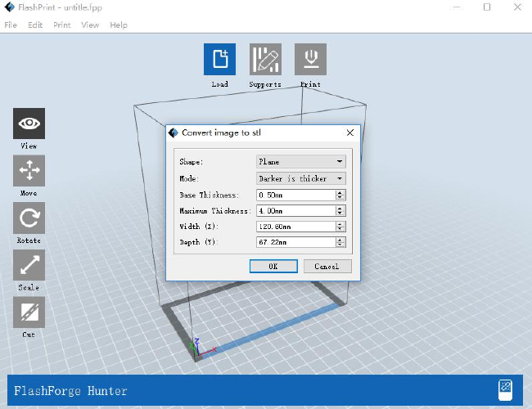The width and height of the screenshot is (532, 409).
Task: Decrease Width (X) with down arrow
Action: [340, 229]
